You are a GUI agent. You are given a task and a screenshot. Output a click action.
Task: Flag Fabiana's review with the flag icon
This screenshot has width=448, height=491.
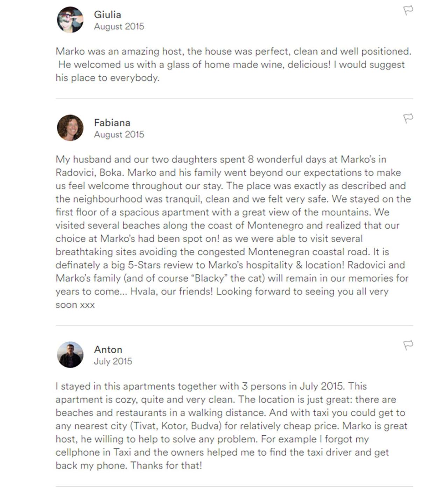(408, 118)
